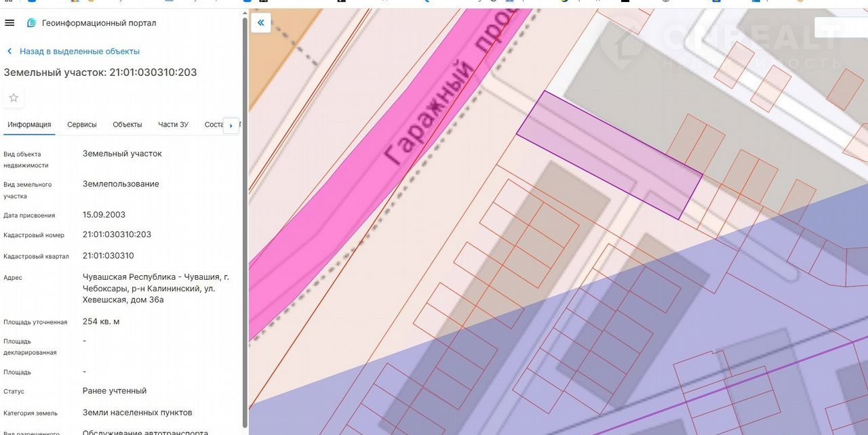Click the highlighted purple land parcel

point(608,155)
